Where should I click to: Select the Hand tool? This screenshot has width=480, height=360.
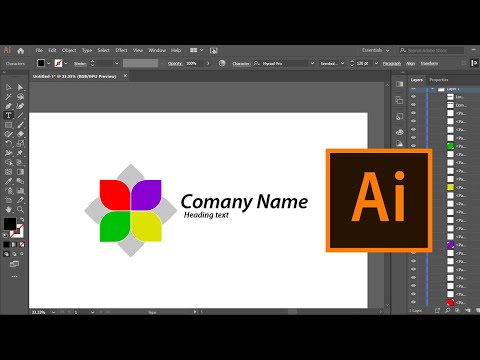pos(9,209)
